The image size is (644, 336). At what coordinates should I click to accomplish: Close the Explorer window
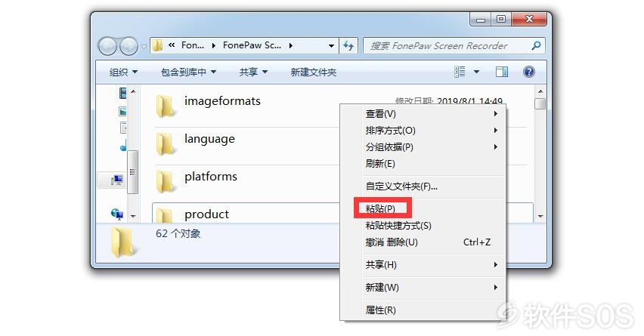pos(529,19)
